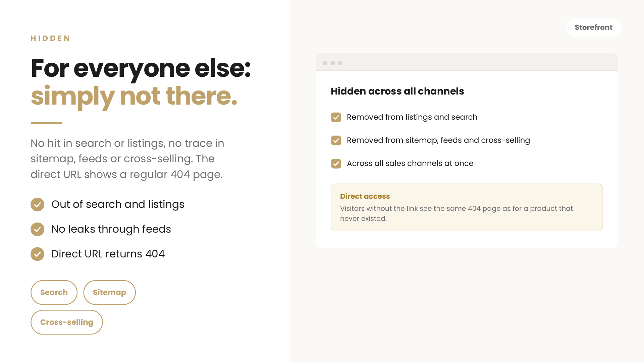Click the Storefront badge
This screenshot has height=362, width=644.
point(594,27)
